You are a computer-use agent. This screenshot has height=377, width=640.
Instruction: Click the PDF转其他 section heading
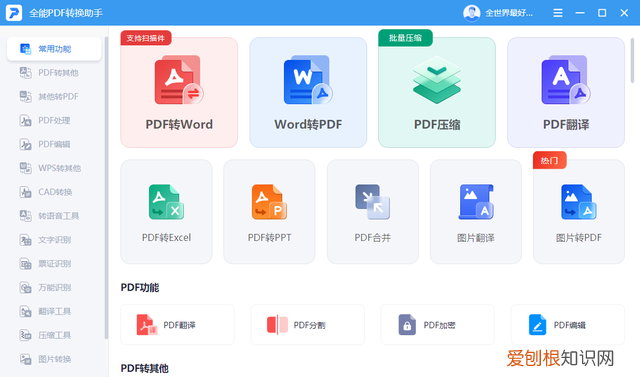point(144,368)
